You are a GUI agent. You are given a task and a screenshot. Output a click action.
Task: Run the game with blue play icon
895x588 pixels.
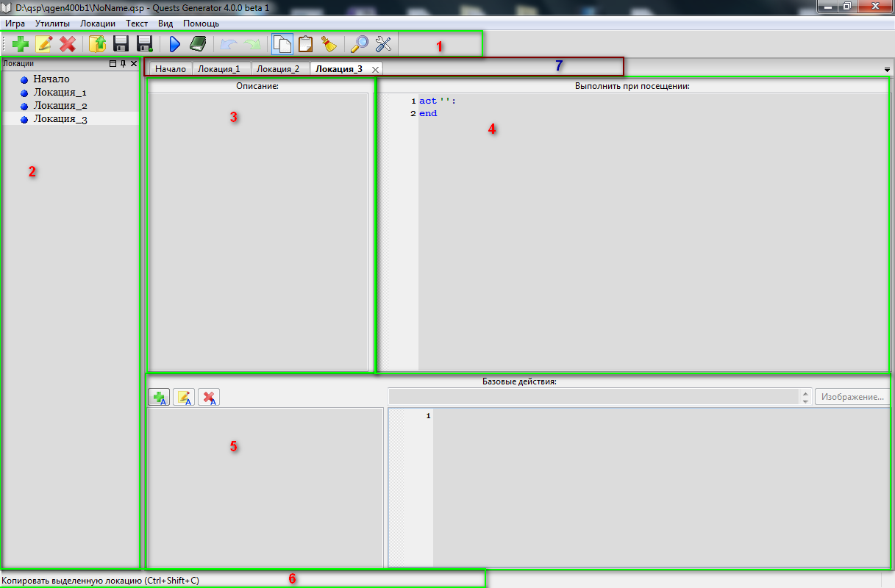click(174, 44)
